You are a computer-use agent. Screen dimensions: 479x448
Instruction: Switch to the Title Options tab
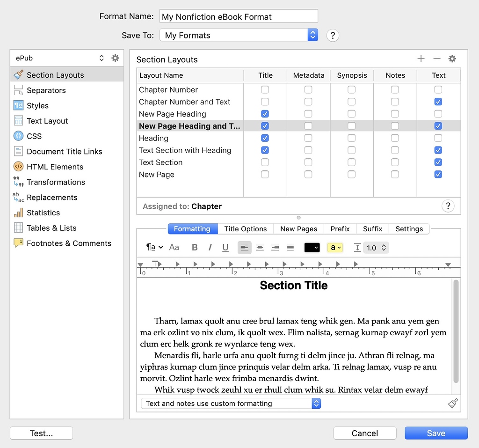click(x=245, y=229)
